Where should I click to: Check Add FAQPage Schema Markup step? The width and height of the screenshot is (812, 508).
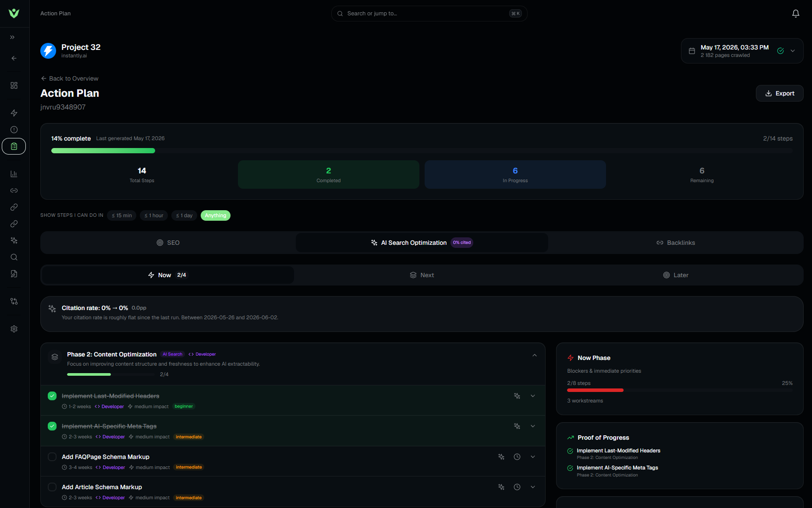[52, 457]
